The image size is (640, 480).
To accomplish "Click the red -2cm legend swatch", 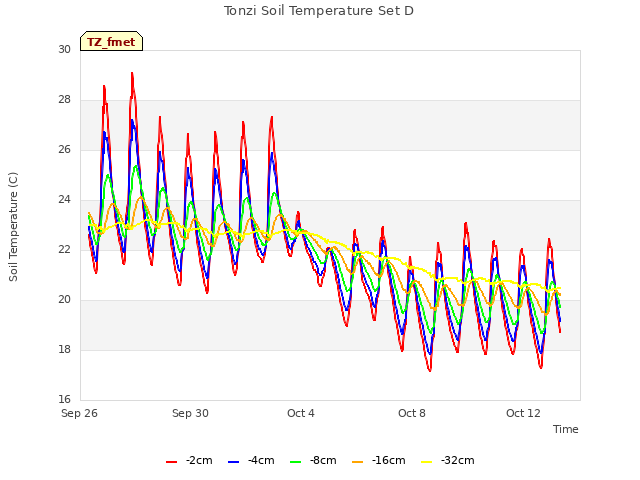I will (x=171, y=462).
